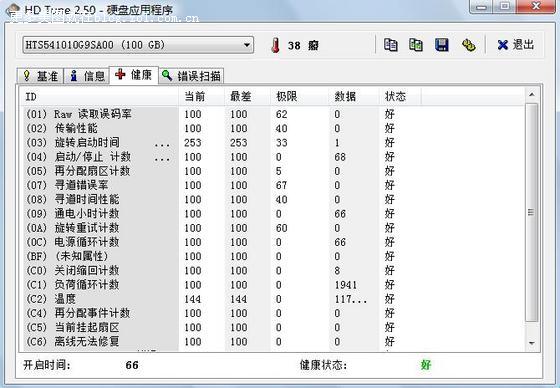The height and width of the screenshot is (388, 560).
Task: Click the 38 temperature reading
Action: [294, 46]
